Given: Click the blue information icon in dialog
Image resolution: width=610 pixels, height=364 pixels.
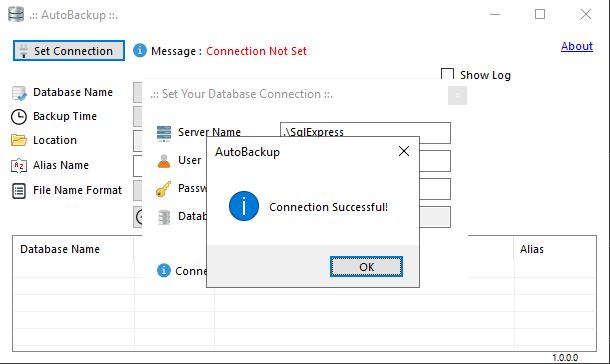Looking at the screenshot, I should click(244, 206).
